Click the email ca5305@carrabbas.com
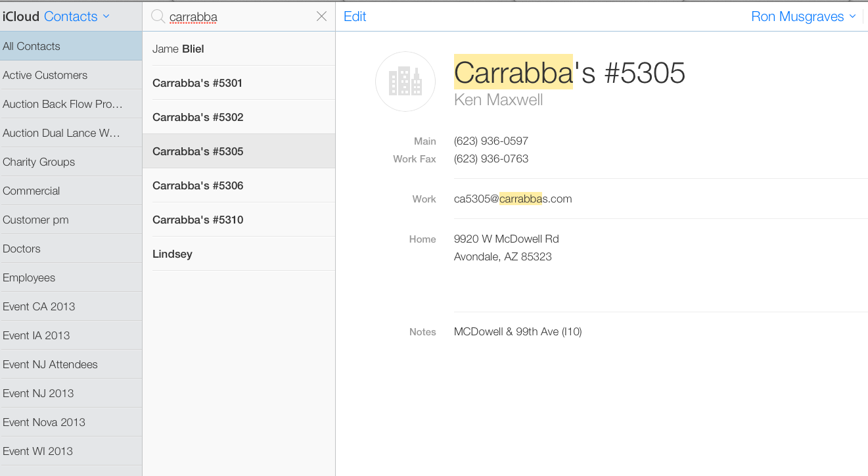 point(513,199)
